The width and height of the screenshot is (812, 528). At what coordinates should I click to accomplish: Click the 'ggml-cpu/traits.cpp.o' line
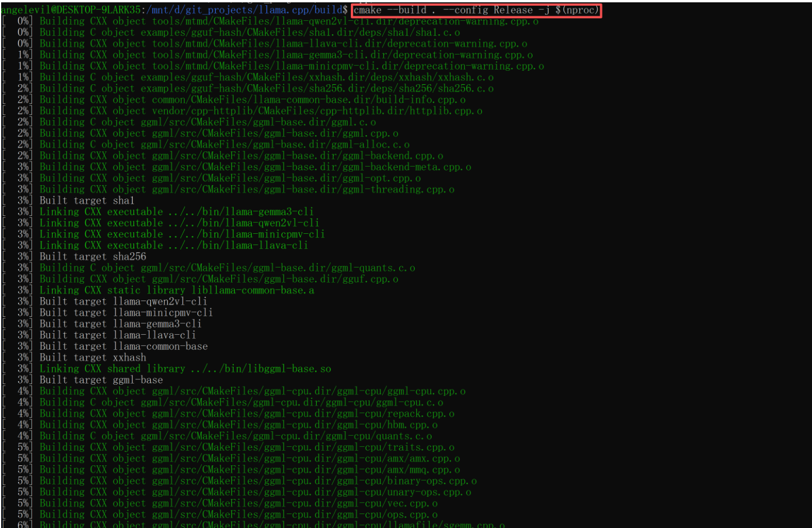click(x=228, y=447)
